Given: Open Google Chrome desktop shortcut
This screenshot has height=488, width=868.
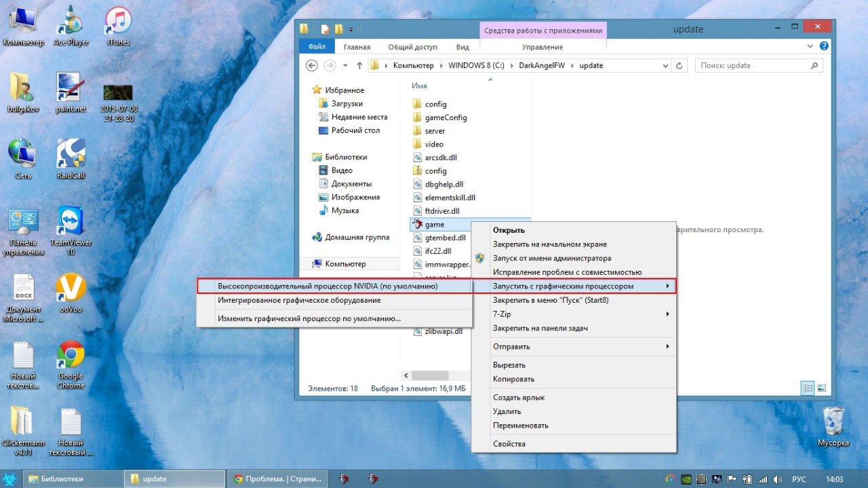Looking at the screenshot, I should click(71, 364).
